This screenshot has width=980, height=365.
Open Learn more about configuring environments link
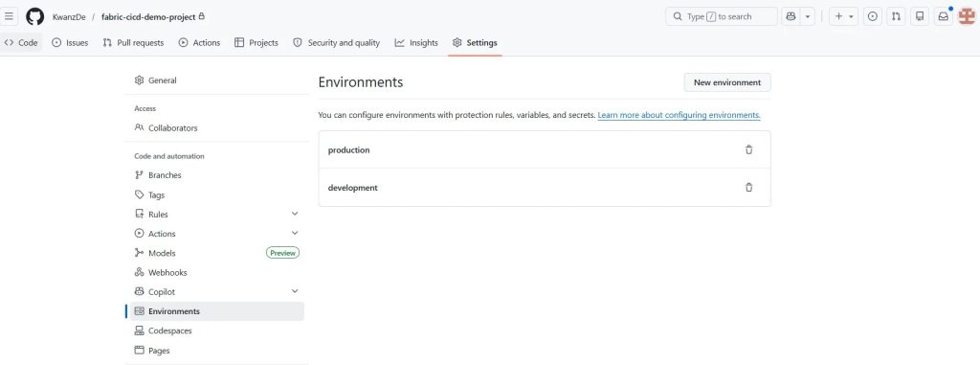tap(679, 115)
